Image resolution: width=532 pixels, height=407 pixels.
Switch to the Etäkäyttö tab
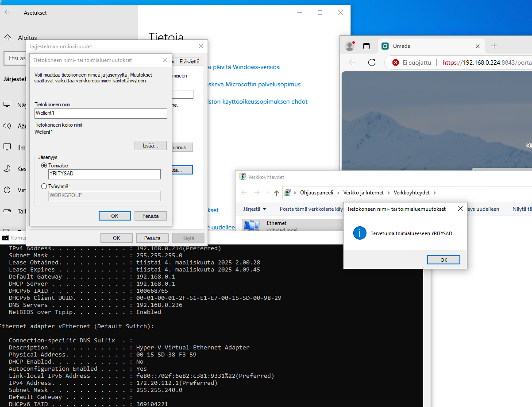[x=189, y=62]
